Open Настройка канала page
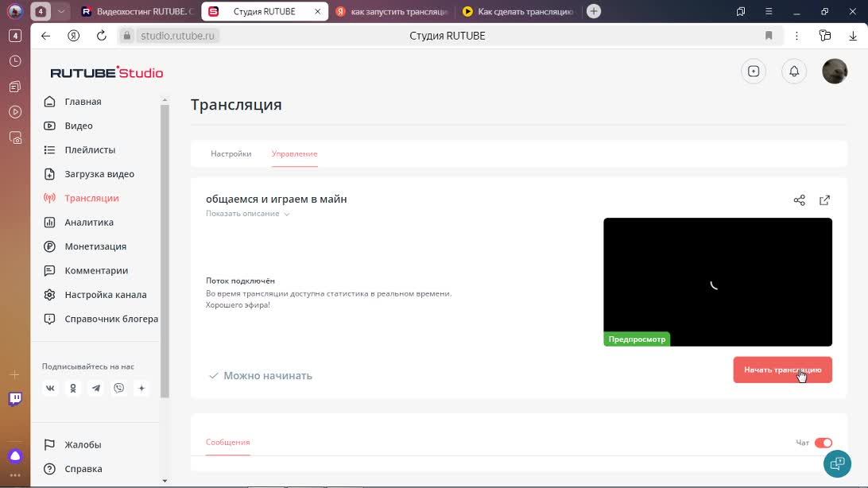This screenshot has width=868, height=488. click(105, 295)
